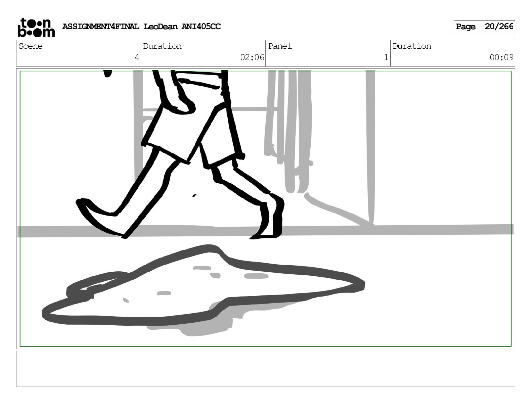Screen dimensions: 532x411
Task: Click the title text 'ASSIGNMENT4FINAL LeoDean ANI405CC'
Action: [141, 27]
